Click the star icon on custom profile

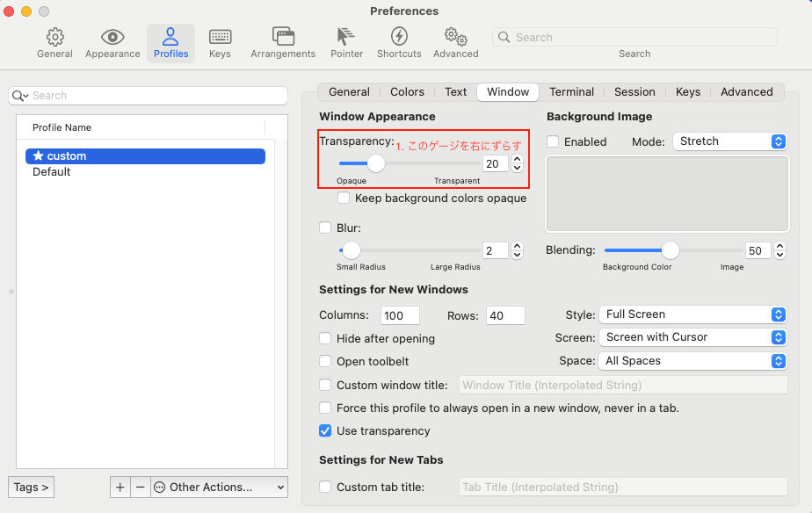[38, 155]
